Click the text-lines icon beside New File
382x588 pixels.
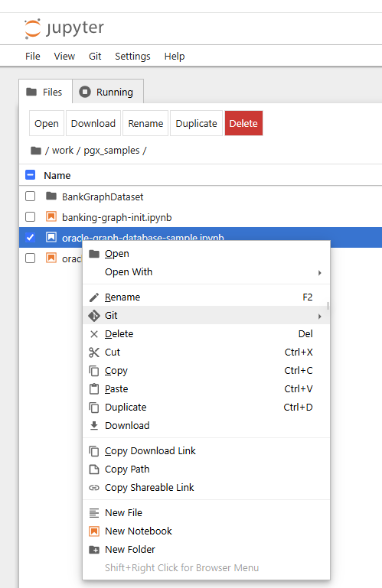point(94,512)
